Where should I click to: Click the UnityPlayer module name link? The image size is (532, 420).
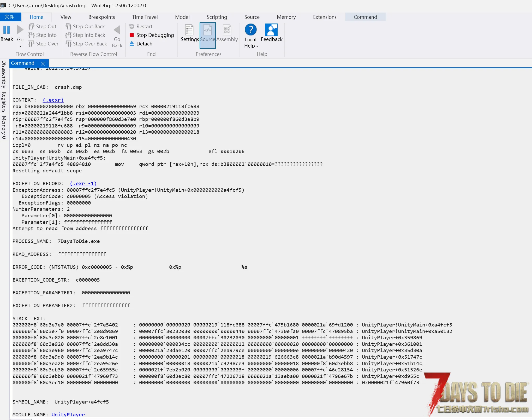tap(68, 415)
